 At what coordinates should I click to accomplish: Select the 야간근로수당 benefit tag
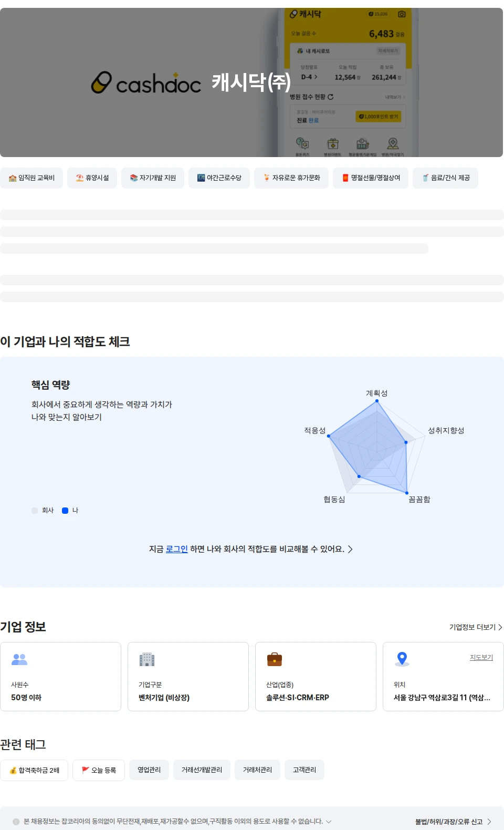click(219, 178)
